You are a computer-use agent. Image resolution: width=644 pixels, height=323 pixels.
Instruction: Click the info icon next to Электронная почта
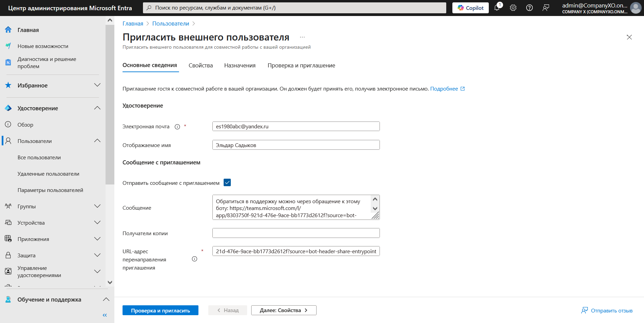click(x=177, y=127)
